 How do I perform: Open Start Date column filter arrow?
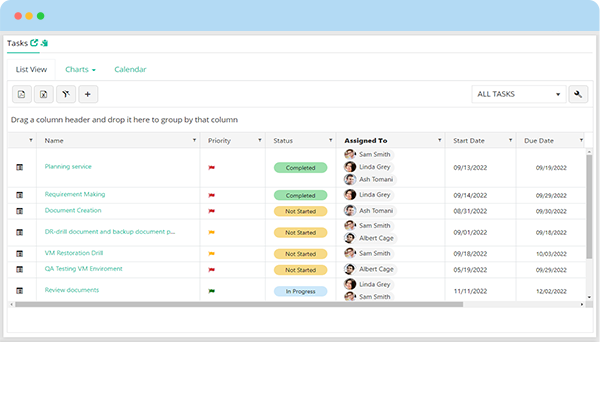pyautogui.click(x=510, y=140)
